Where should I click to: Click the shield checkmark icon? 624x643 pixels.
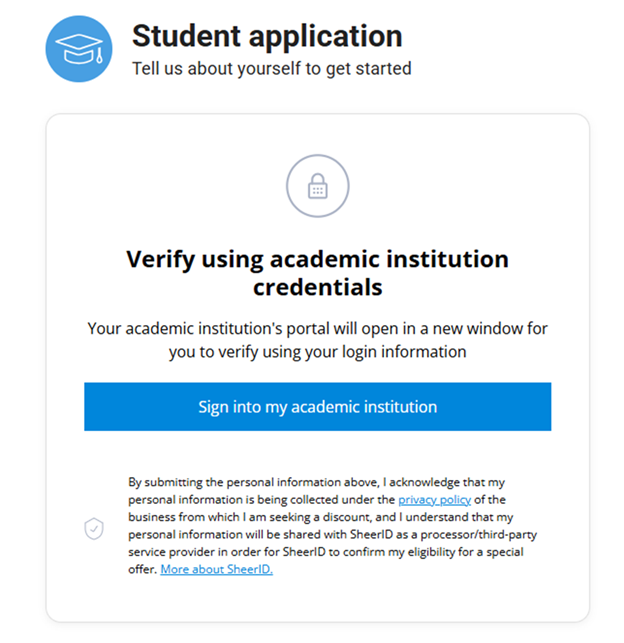pos(93,530)
